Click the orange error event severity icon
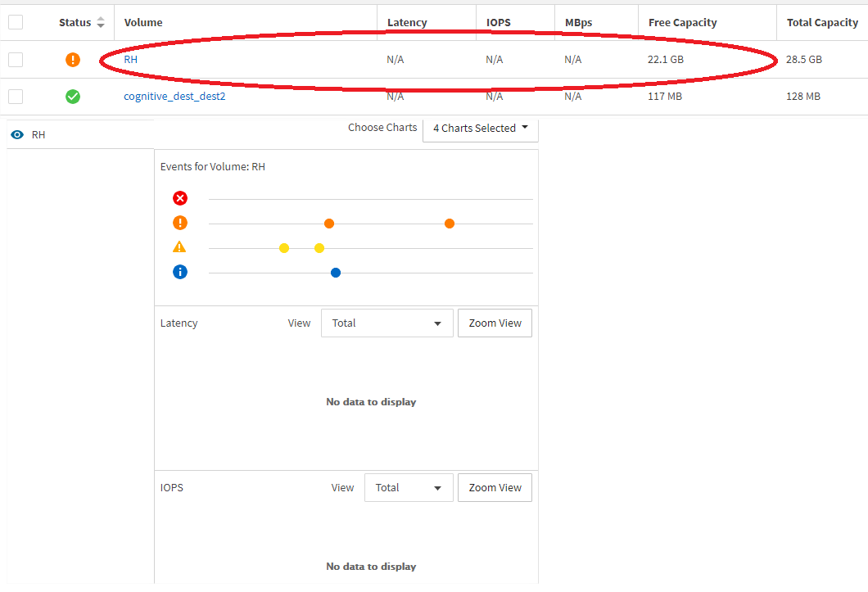 click(180, 223)
